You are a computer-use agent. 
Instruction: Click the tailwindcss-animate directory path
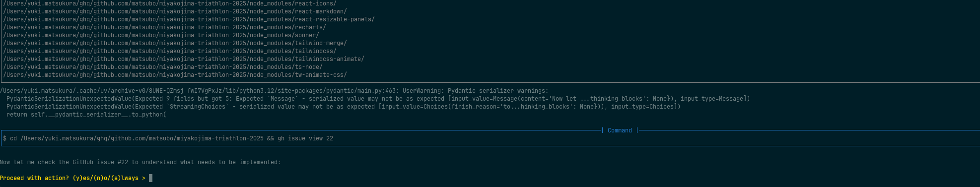(184, 59)
